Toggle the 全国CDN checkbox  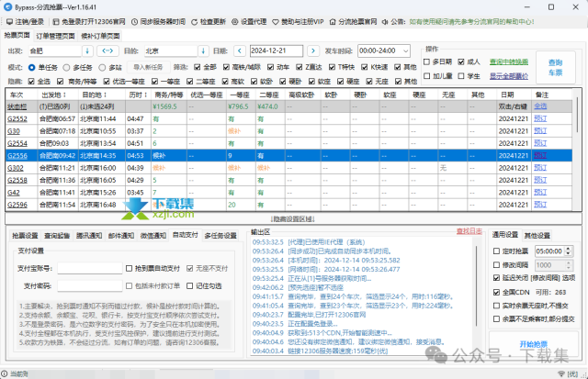[x=496, y=292]
